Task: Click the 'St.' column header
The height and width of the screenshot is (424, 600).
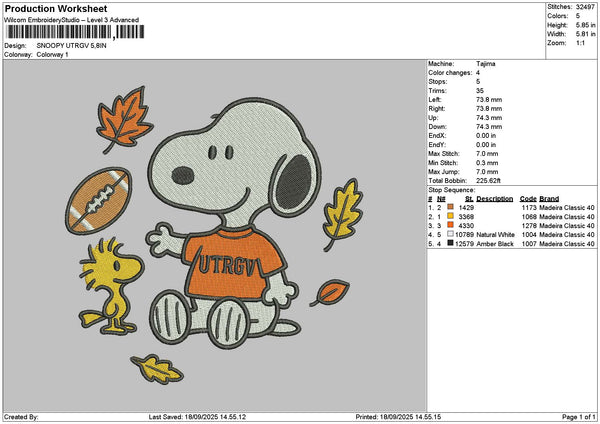Action: pyautogui.click(x=470, y=199)
